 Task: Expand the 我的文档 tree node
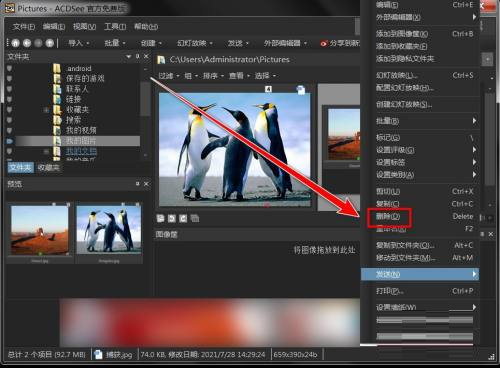click(46, 151)
